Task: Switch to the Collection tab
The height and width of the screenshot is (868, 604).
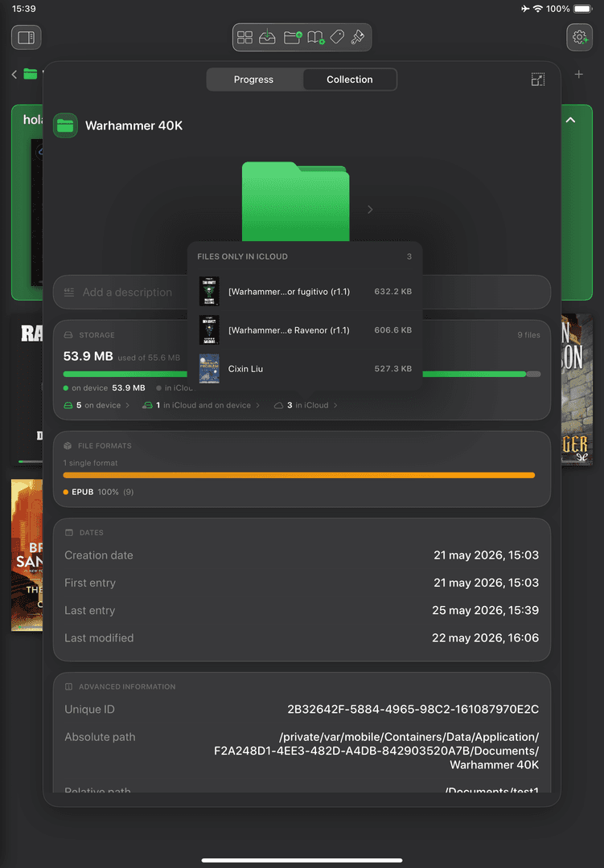Action: pos(350,80)
